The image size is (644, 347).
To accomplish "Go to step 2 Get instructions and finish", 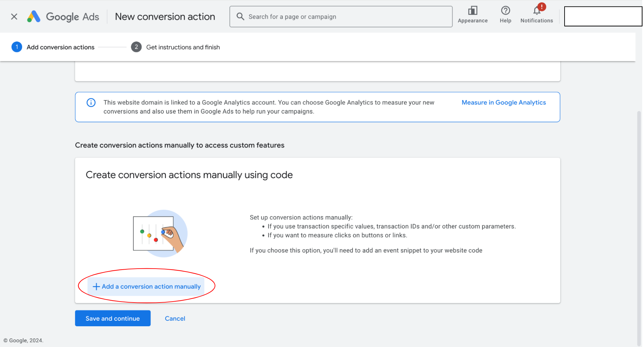I will (183, 47).
